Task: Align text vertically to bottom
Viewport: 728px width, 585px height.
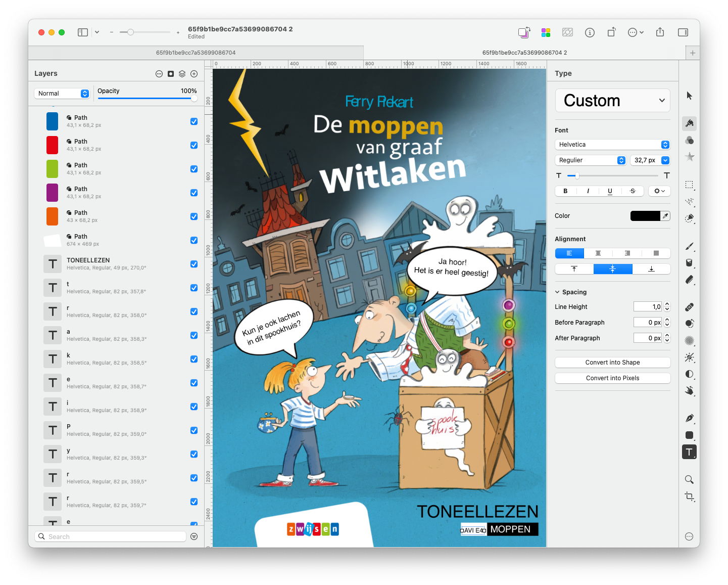Action: point(651,269)
